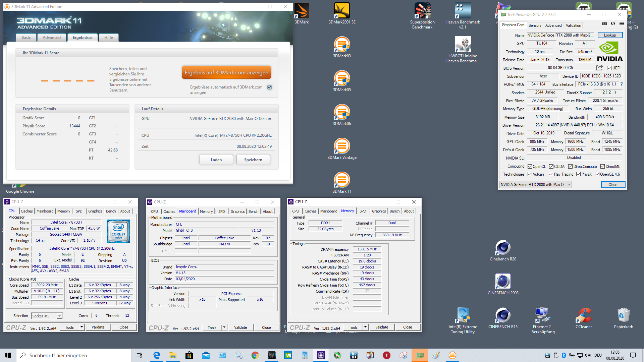Screen dimensions: 644x362
Task: Click Laden button in 3DMark 11
Action: click(216, 160)
